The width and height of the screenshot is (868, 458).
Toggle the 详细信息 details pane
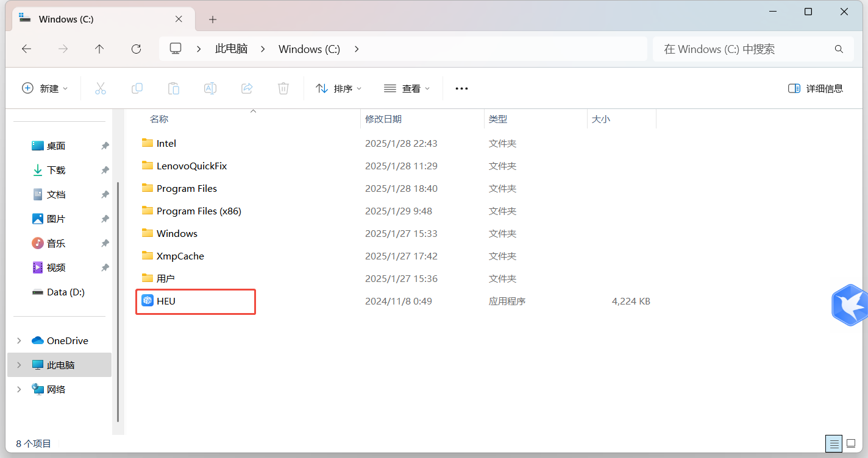point(815,88)
